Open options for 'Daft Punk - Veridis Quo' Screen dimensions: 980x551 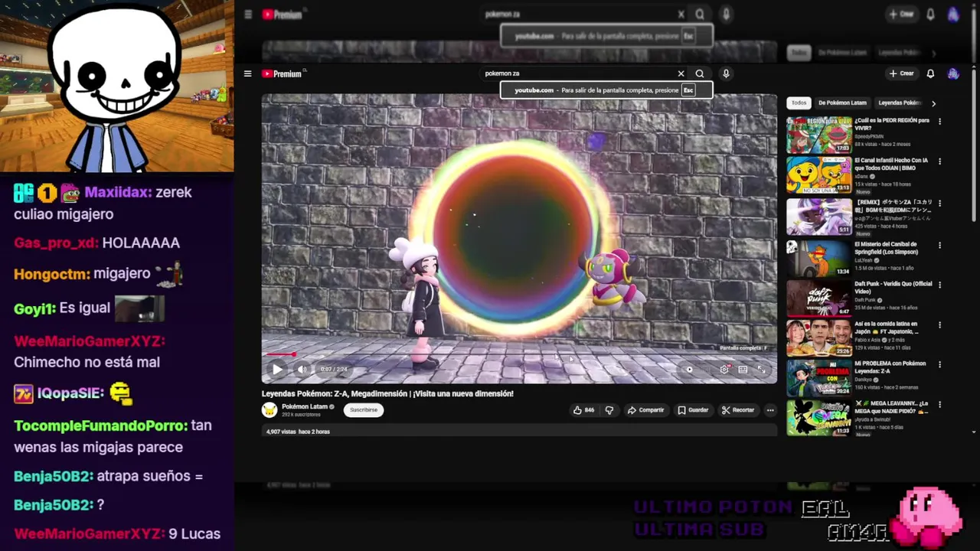[x=939, y=285]
